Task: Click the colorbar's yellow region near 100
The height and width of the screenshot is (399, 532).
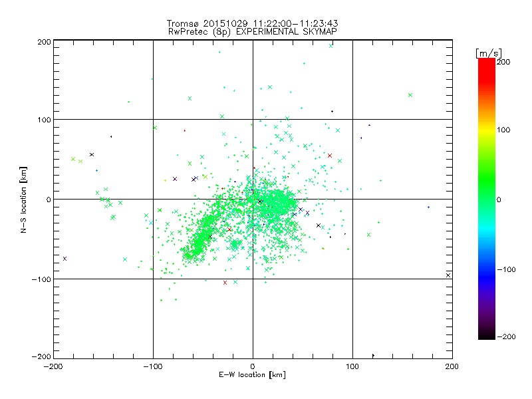Action: (487, 130)
